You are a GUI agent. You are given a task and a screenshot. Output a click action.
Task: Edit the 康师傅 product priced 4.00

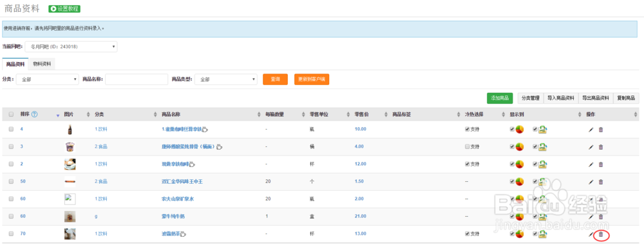(591, 147)
